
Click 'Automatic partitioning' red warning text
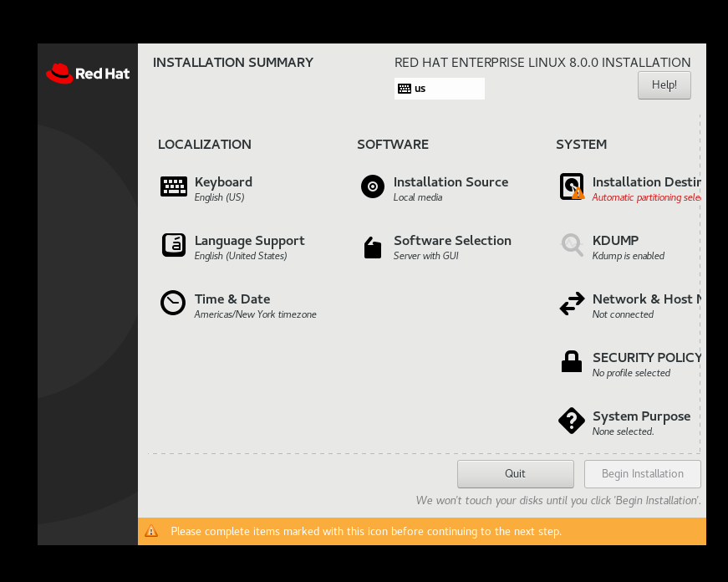[x=647, y=197]
